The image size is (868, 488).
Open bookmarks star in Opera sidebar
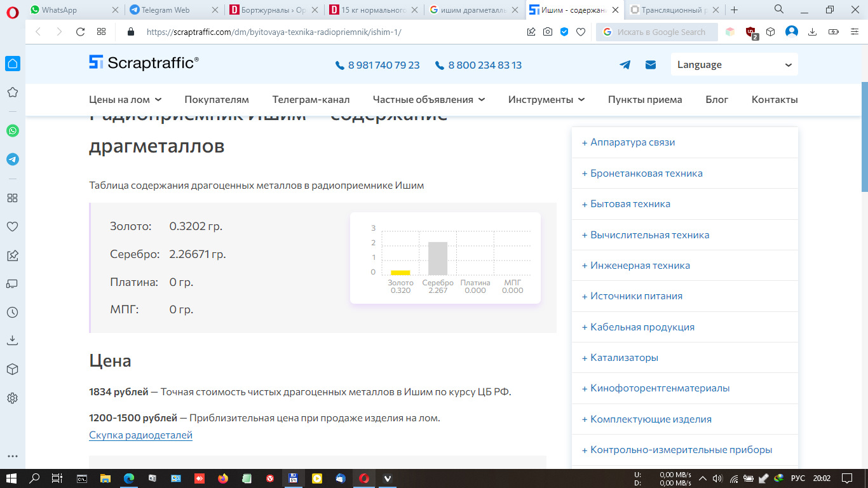[x=12, y=93]
